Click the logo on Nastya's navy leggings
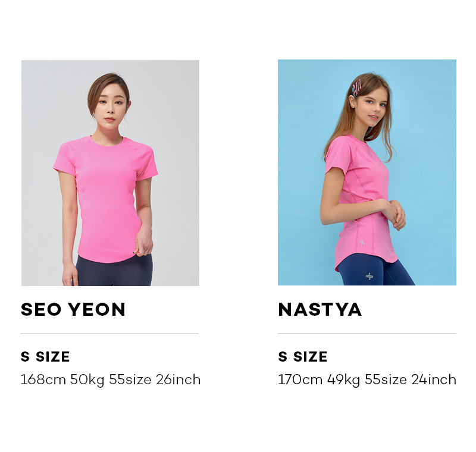The height and width of the screenshot is (452, 476). click(369, 276)
